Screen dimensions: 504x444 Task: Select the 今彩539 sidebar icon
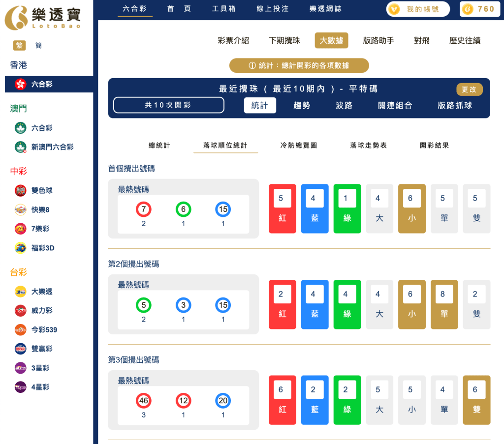(19, 329)
